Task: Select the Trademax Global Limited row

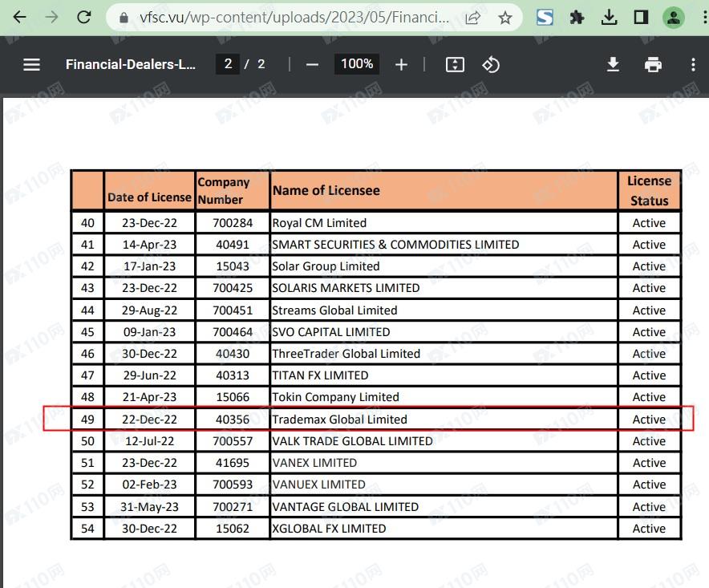Action: click(339, 420)
